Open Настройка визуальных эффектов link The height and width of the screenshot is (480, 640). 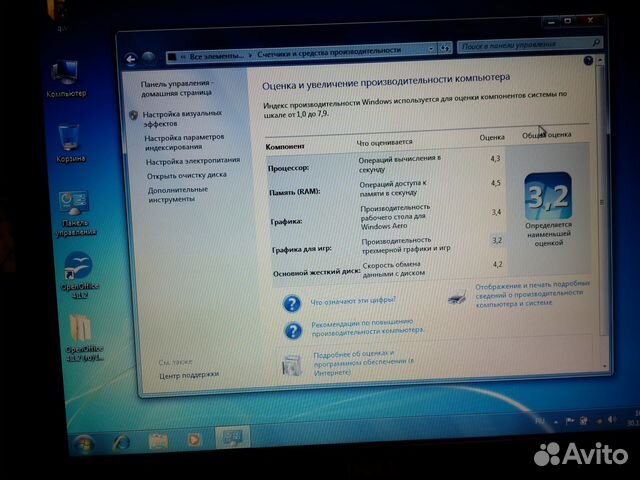182,118
